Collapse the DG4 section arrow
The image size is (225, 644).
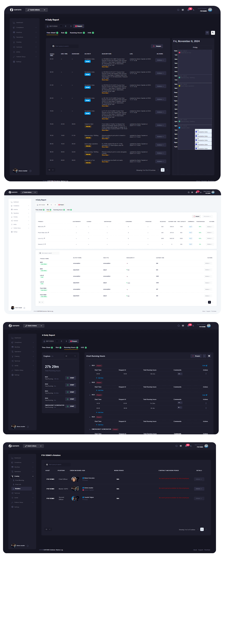(90, 417)
